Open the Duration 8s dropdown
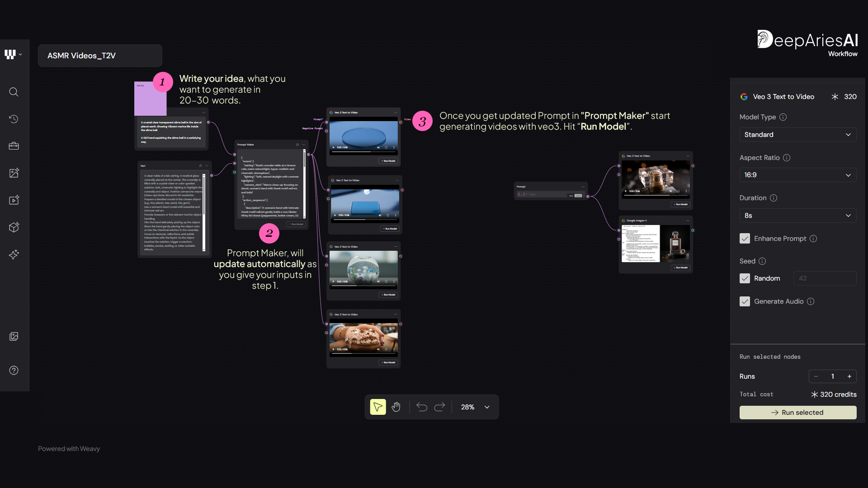The width and height of the screenshot is (868, 488). pos(797,216)
